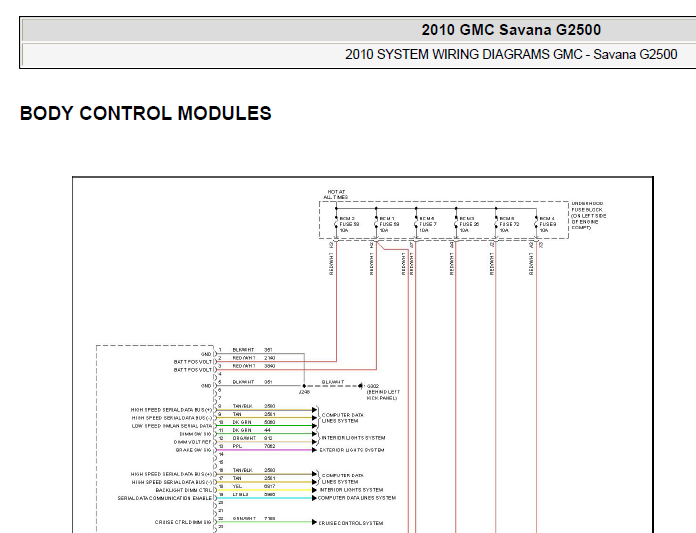Click the '2010 SYSTEM WIRING DIAGRAMS GMC' subtitle line
Image resolution: width=696 pixels, height=533 pixels.
(511, 55)
